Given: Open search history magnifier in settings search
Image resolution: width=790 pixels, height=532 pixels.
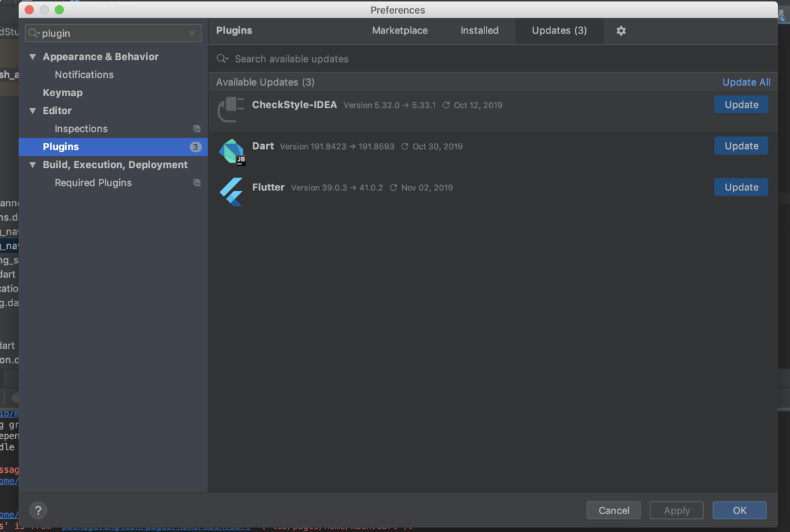Looking at the screenshot, I should coord(34,33).
